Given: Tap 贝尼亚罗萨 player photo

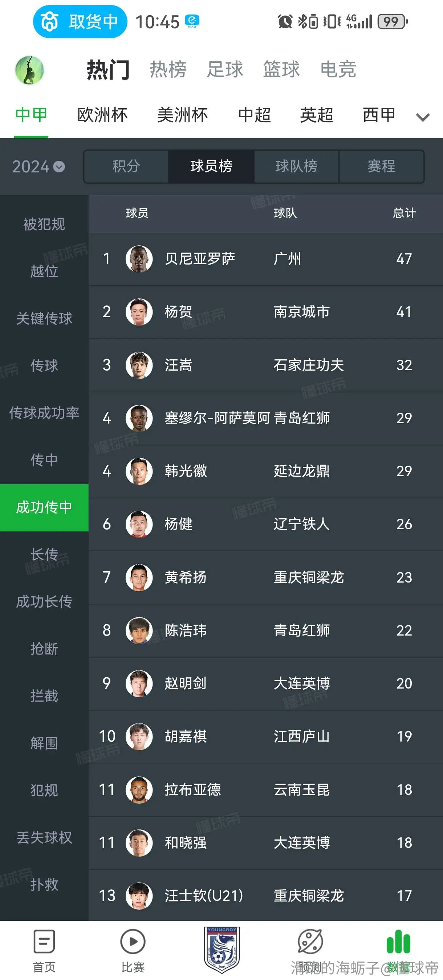Looking at the screenshot, I should click(139, 259).
